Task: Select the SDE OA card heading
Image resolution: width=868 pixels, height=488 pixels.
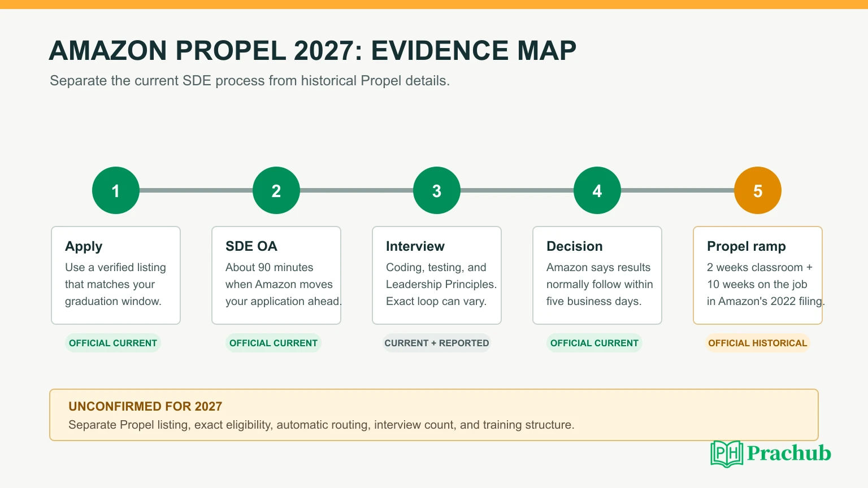Action: [x=251, y=246]
